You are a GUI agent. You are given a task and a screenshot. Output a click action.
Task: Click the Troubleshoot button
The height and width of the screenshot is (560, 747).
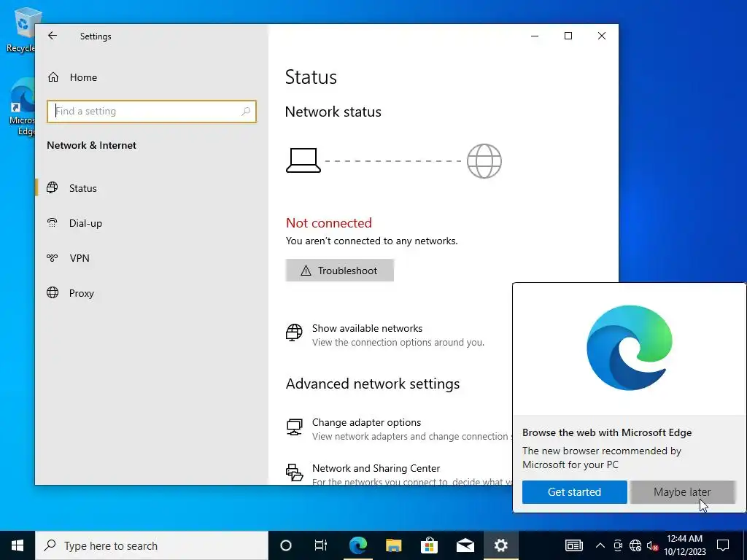click(340, 271)
